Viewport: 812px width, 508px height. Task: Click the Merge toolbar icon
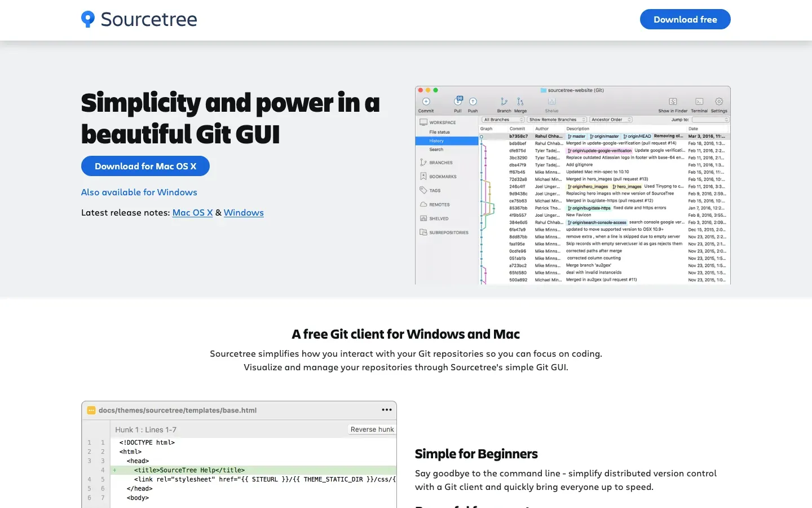[520, 102]
